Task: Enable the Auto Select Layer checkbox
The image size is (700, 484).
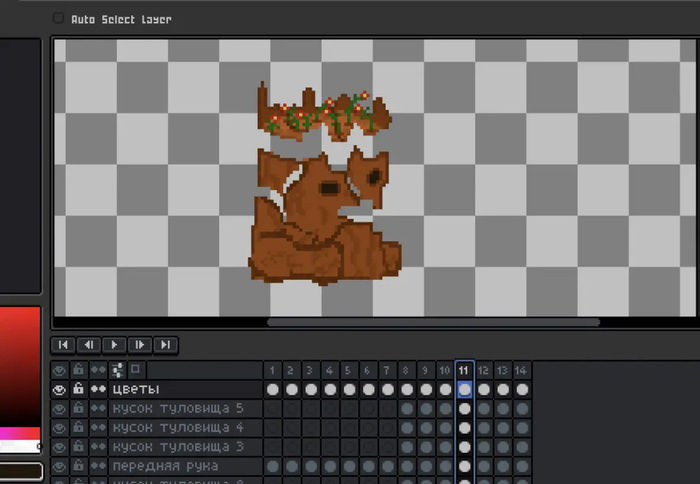Action: (58, 18)
